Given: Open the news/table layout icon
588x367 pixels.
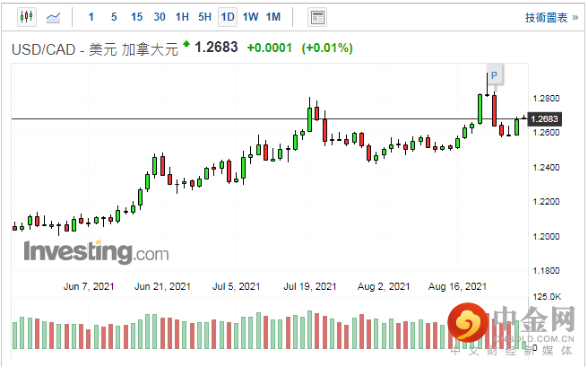Looking at the screenshot, I should [x=317, y=17].
